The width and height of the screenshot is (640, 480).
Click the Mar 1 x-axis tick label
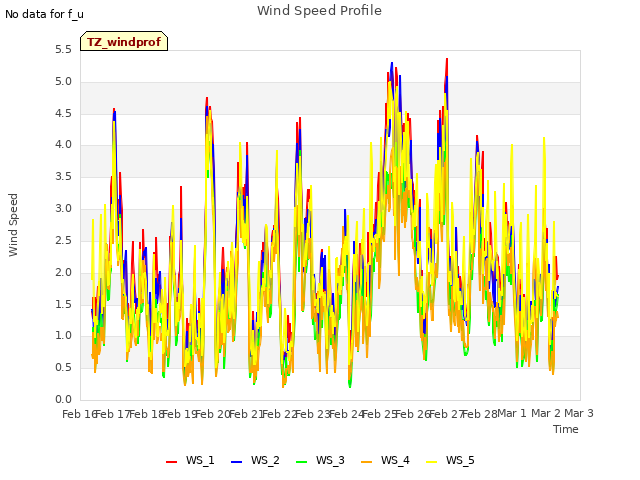pos(512,413)
